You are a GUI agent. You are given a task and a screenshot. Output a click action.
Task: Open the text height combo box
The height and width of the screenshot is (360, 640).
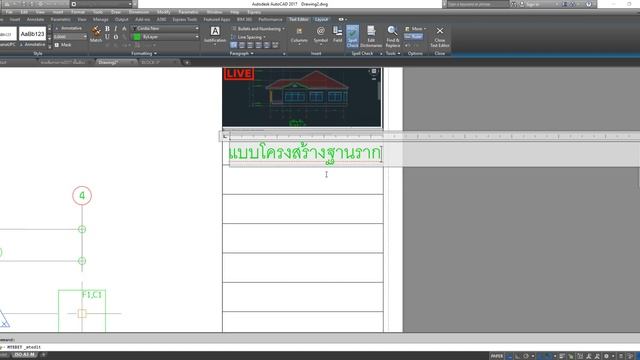(x=70, y=37)
